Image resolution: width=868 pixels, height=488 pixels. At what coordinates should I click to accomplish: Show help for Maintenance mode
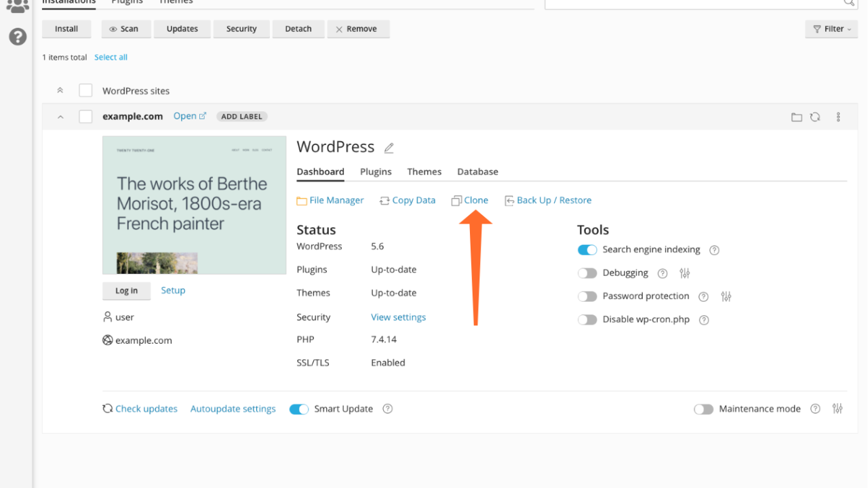815,409
